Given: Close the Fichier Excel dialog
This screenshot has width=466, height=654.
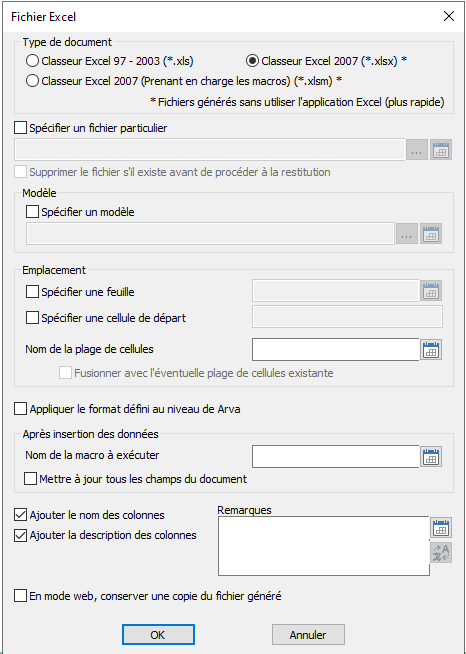Looking at the screenshot, I should pyautogui.click(x=449, y=16).
